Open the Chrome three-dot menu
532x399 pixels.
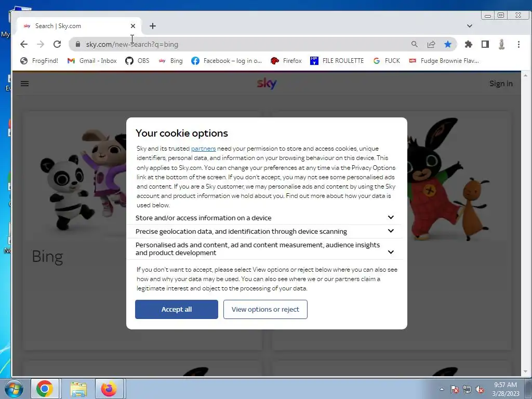[x=518, y=44]
